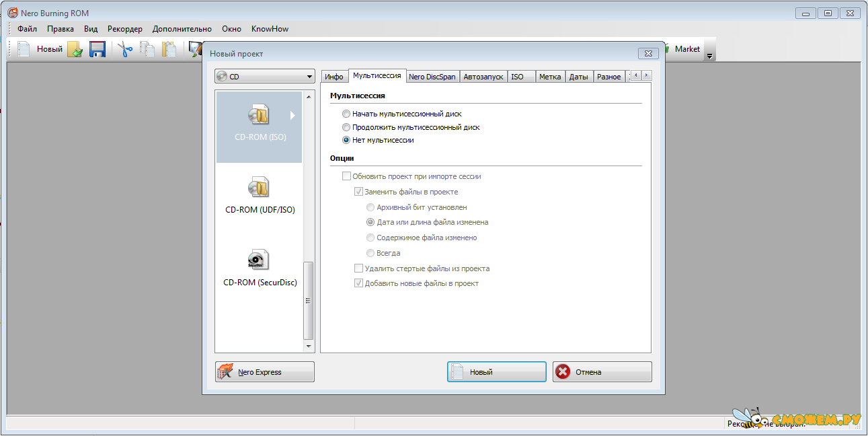
Task: Open the KnowHow menu
Action: (x=270, y=29)
